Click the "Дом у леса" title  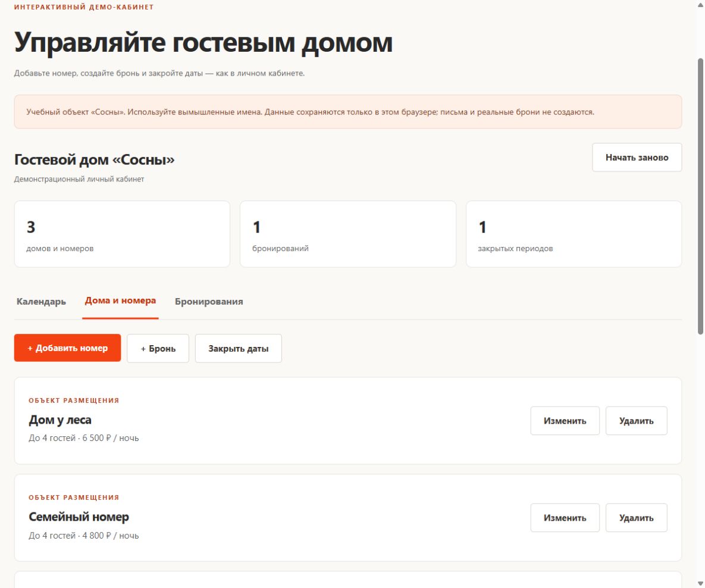(60, 420)
